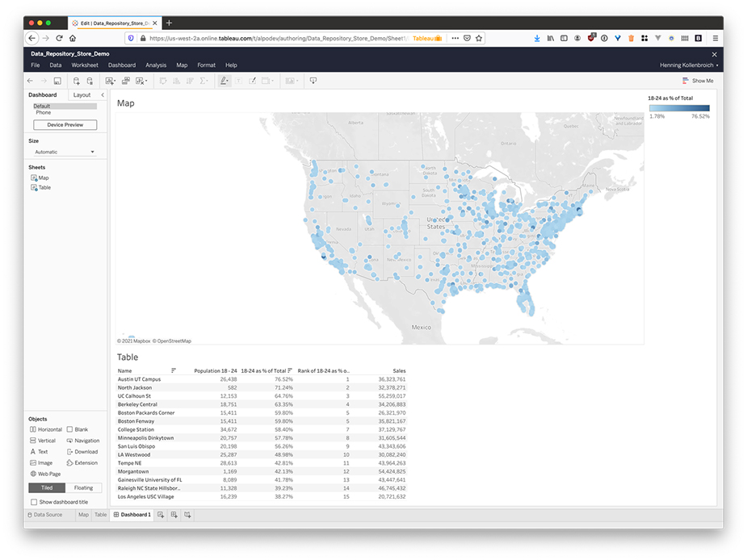Select the Dashboard 1 tab

coord(132,515)
